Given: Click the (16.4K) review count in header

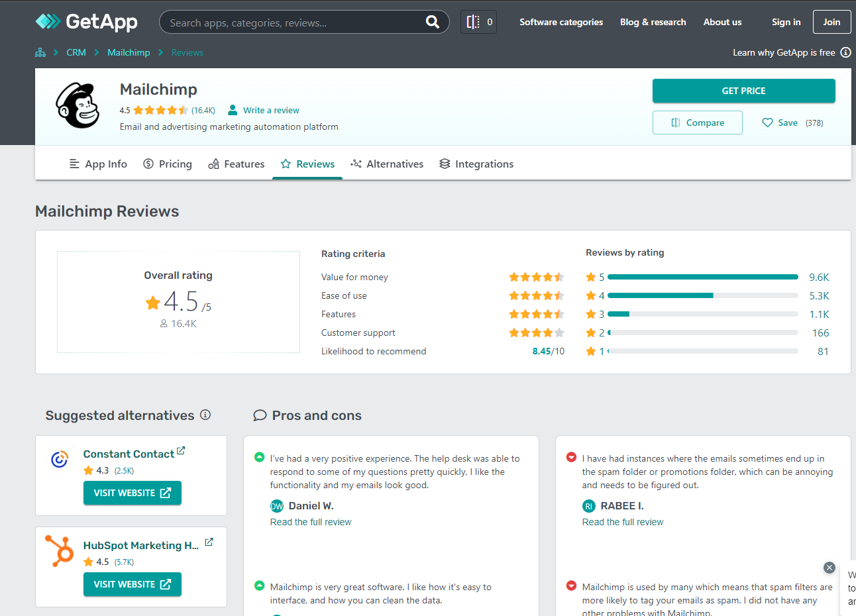Looking at the screenshot, I should tap(203, 111).
